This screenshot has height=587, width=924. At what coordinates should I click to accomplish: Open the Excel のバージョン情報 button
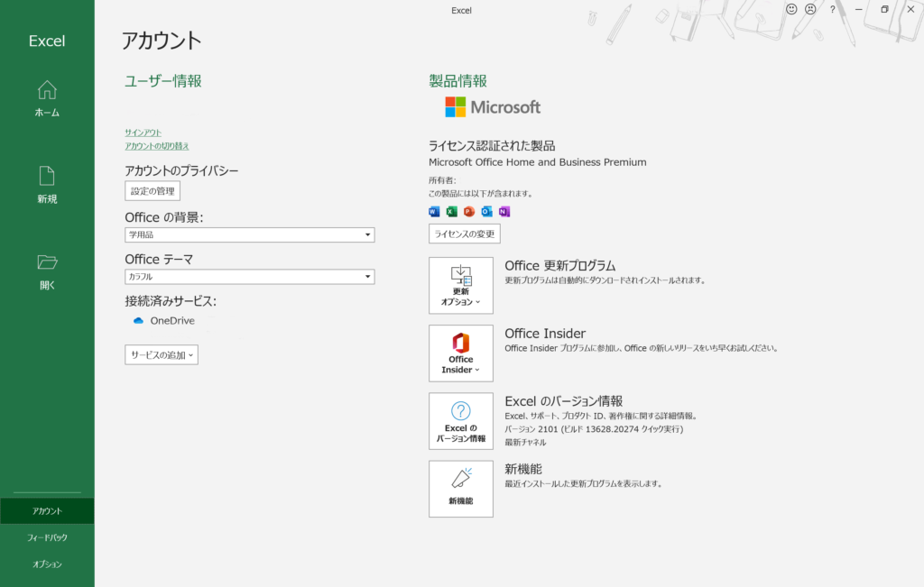461,421
